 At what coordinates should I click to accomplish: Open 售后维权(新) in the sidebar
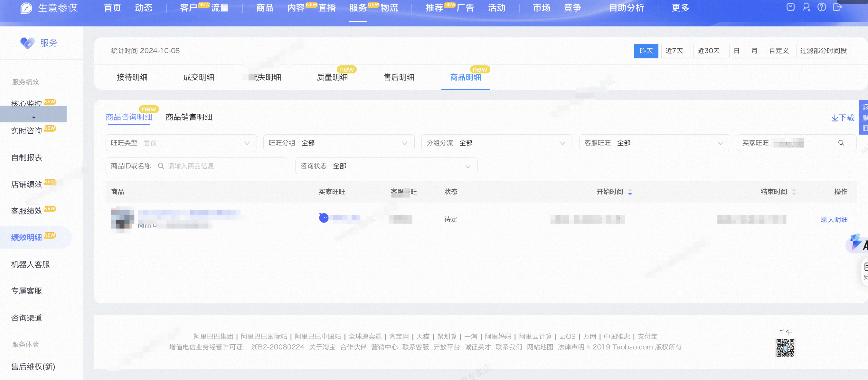(33, 367)
